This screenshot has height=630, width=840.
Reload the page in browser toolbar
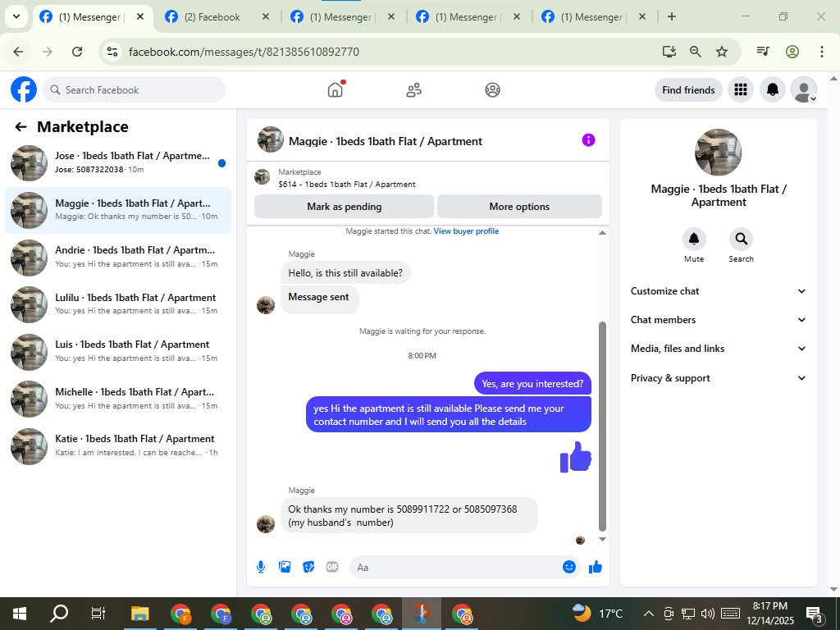[77, 52]
